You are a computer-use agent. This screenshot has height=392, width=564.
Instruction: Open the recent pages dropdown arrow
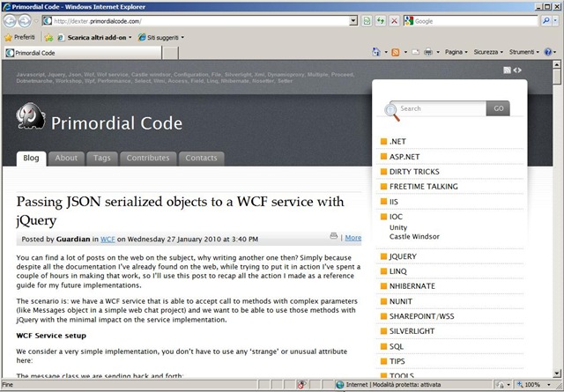[x=36, y=21]
